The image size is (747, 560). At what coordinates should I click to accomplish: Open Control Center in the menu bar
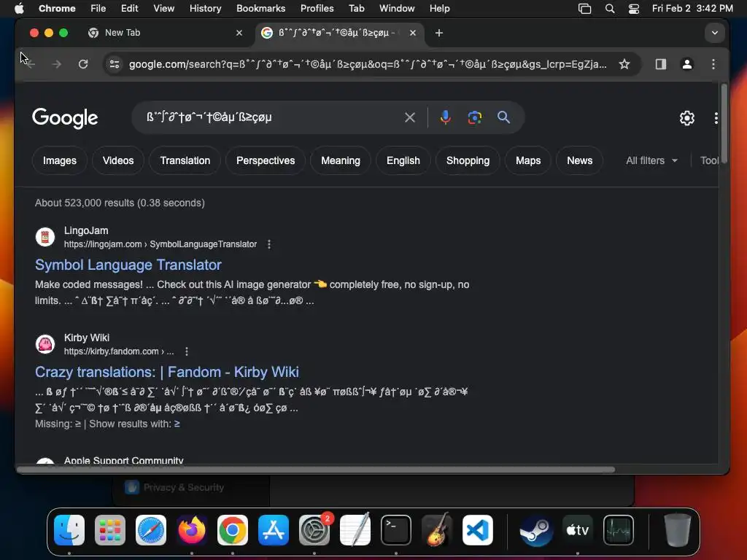[634, 8]
